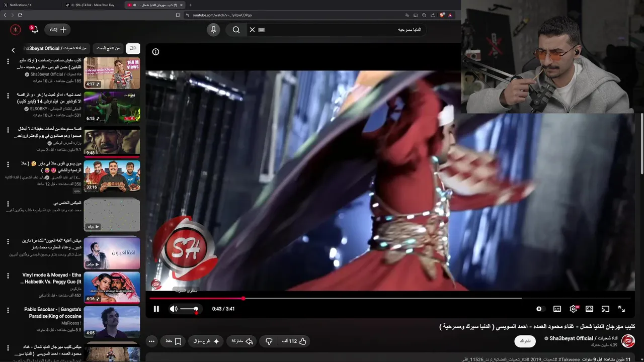Open options for احمد شيبه video
The image size is (644, 362).
pyautogui.click(x=8, y=95)
